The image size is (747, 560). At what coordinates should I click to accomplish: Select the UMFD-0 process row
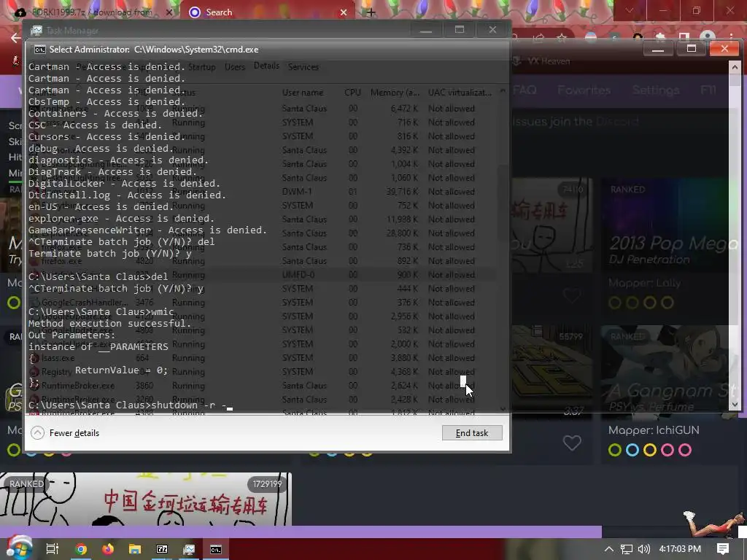click(261, 275)
